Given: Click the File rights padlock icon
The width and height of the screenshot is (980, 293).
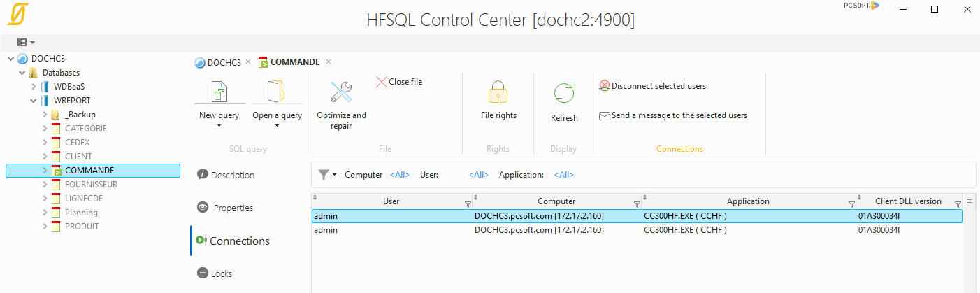Looking at the screenshot, I should pyautogui.click(x=498, y=92).
